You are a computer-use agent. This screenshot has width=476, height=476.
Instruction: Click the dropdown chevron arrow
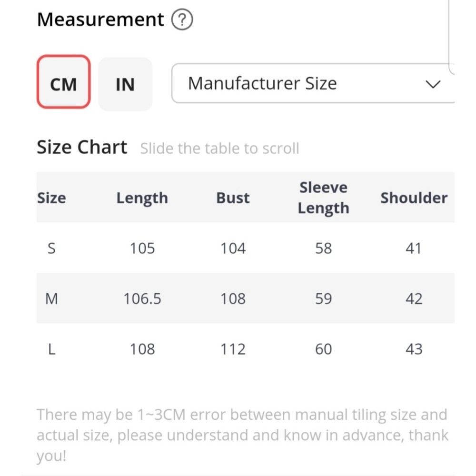[433, 85]
